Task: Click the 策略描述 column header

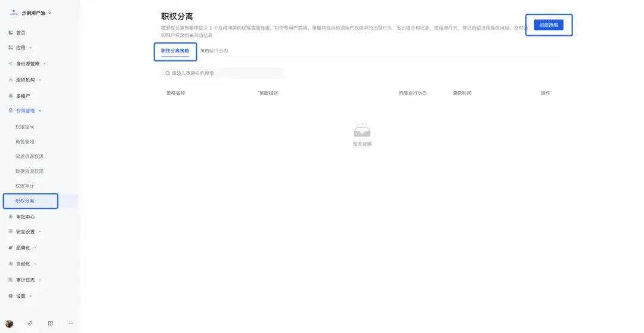Action: click(268, 93)
